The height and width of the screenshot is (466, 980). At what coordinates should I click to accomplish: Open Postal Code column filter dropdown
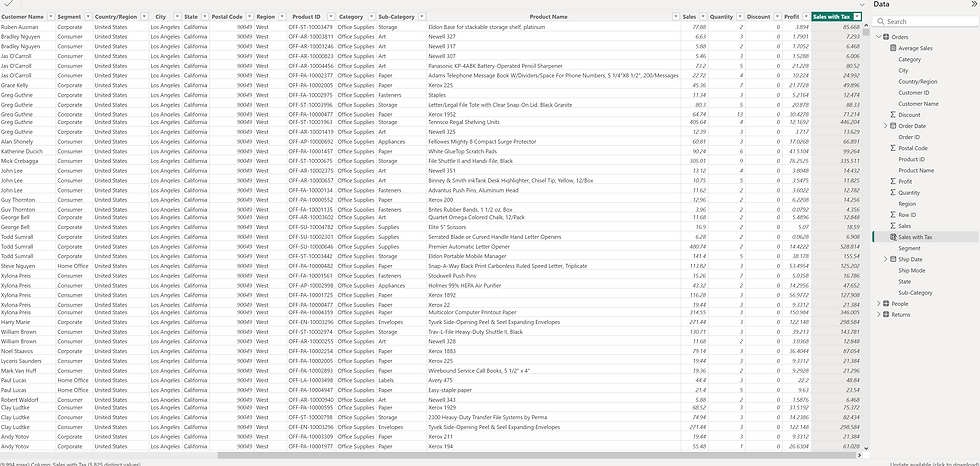click(x=249, y=17)
